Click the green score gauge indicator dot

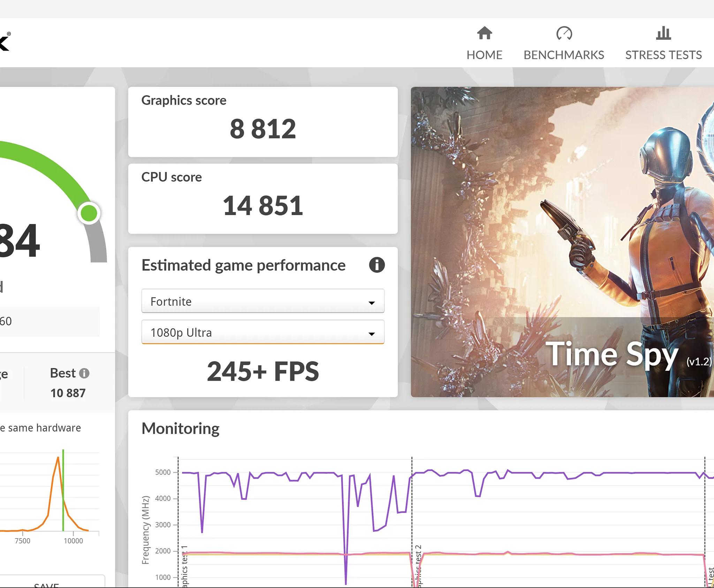point(89,213)
